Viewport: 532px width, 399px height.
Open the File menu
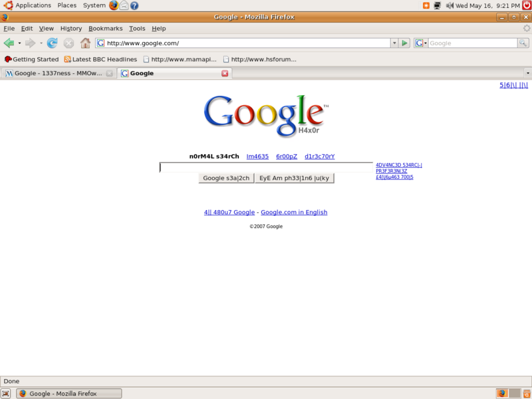point(9,29)
